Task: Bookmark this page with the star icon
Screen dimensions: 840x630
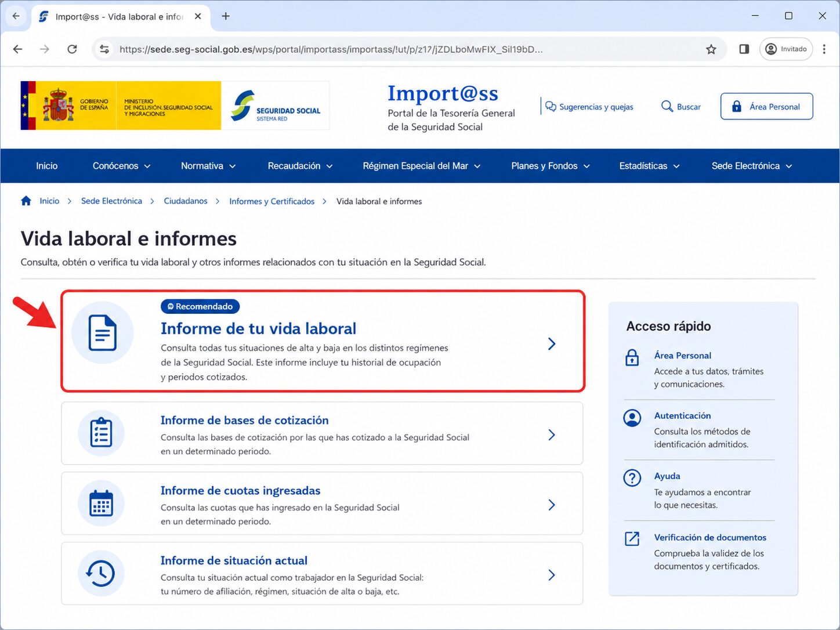Action: [x=711, y=49]
